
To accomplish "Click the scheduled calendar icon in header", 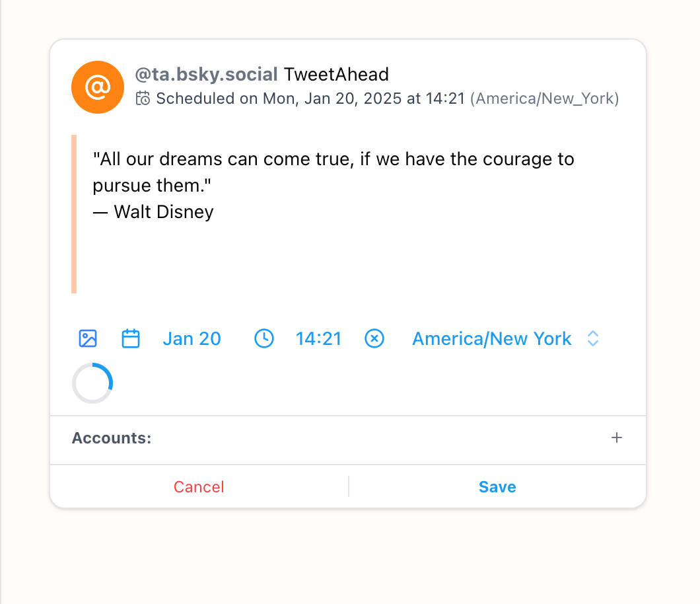I will click(x=143, y=99).
